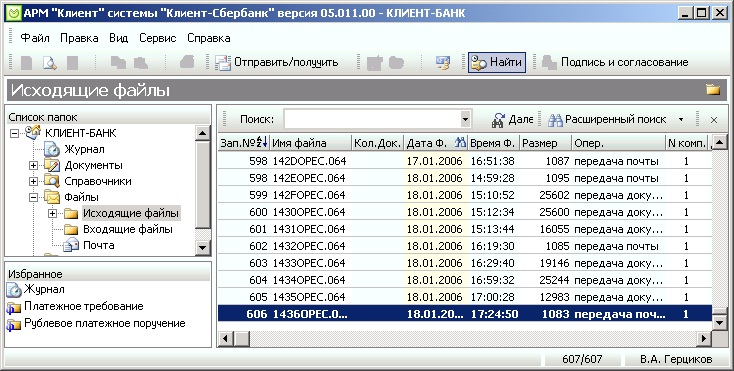Collapse the КЛИЕНТ-БАНК root node
Image resolution: width=734 pixels, height=371 pixels.
click(15, 133)
